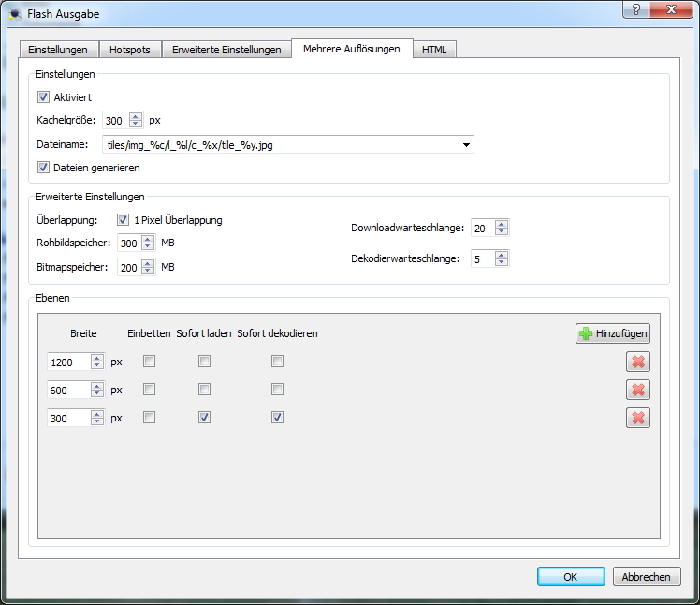Click the Abbrechen button
The width and height of the screenshot is (700, 605).
coord(646,577)
